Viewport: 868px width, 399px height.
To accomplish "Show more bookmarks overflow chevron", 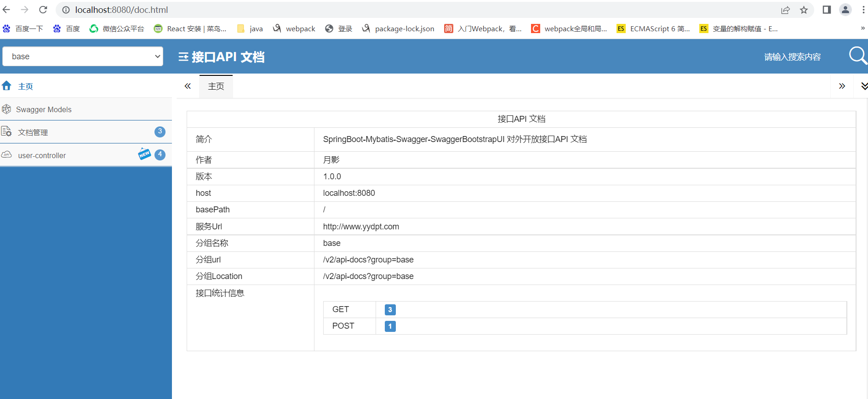I will (x=862, y=28).
